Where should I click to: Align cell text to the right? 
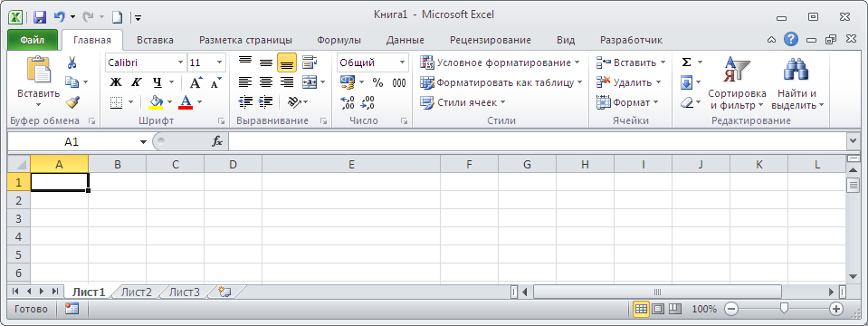click(286, 82)
